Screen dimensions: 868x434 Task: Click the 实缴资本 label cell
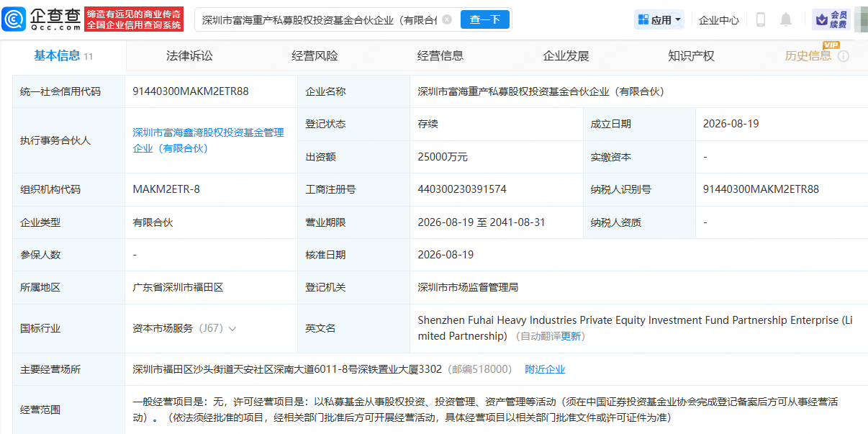pos(639,157)
